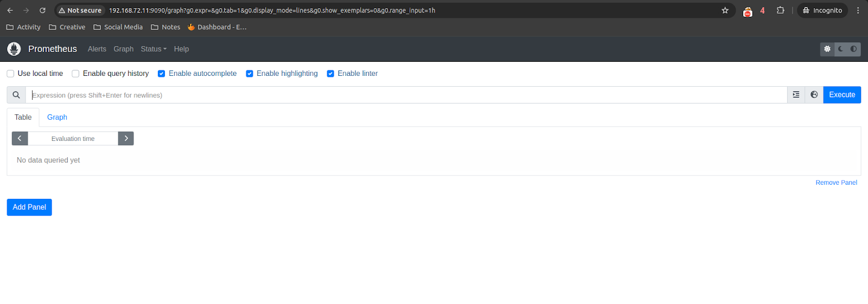The height and width of the screenshot is (304, 868).
Task: Go to previous evaluation time arrow
Action: 20,138
